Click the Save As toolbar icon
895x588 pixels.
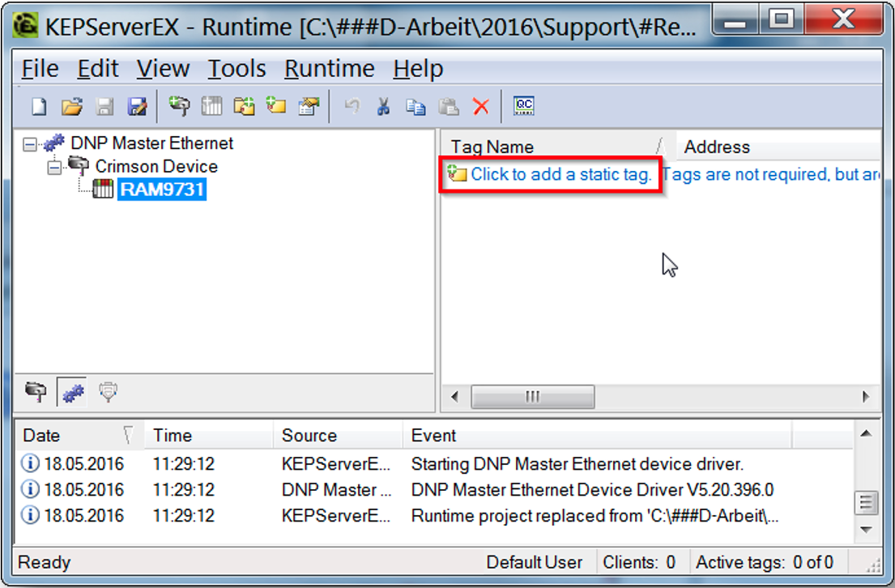tap(137, 106)
